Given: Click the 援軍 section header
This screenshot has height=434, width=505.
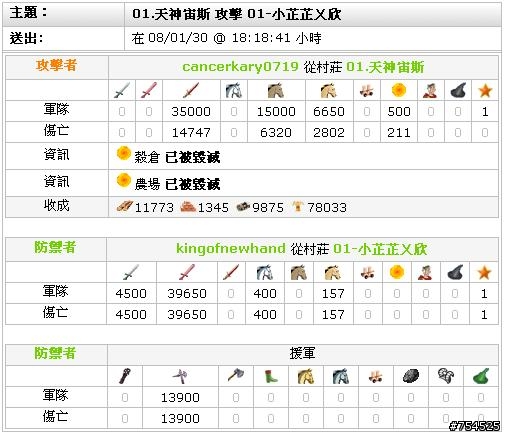Looking at the screenshot, I should (302, 353).
